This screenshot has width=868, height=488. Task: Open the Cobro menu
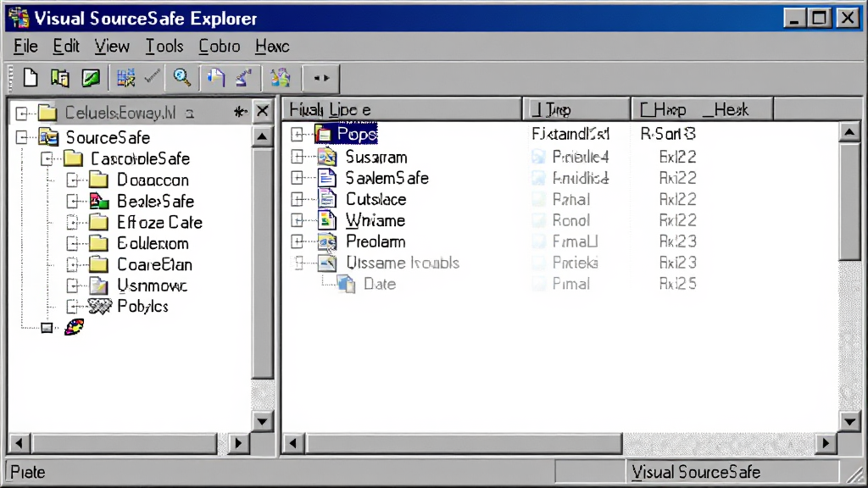click(220, 47)
